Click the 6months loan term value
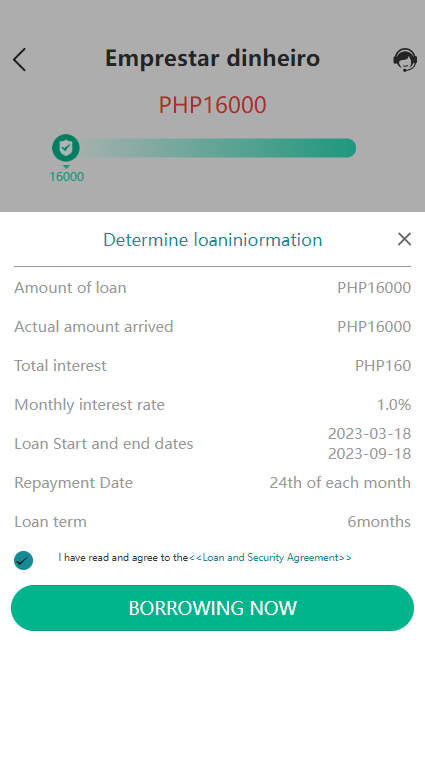This screenshot has height=775, width=425. [x=379, y=521]
